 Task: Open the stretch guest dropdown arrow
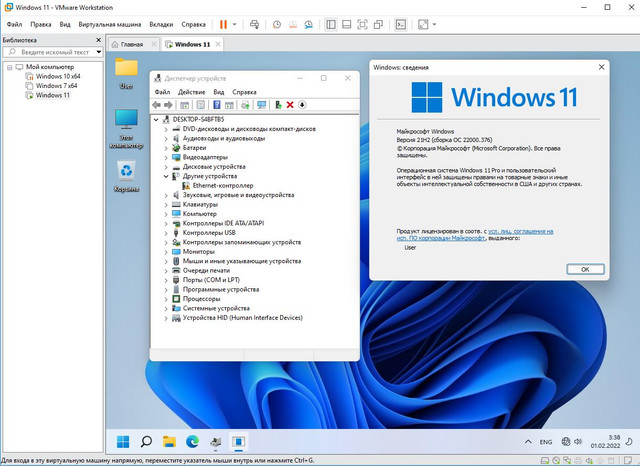(x=434, y=24)
